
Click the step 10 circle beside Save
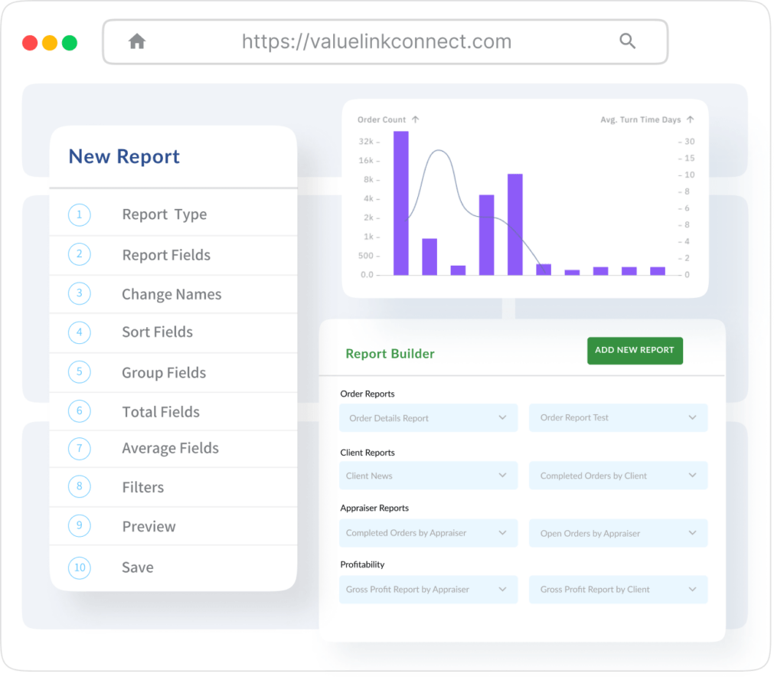click(x=79, y=567)
